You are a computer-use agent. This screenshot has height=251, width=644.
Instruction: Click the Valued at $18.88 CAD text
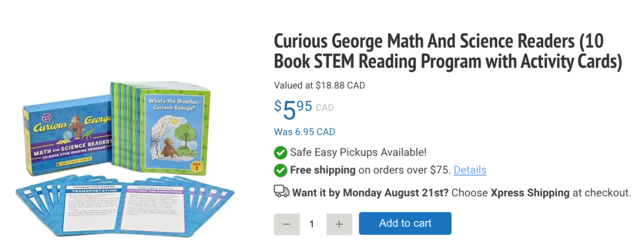coord(319,85)
